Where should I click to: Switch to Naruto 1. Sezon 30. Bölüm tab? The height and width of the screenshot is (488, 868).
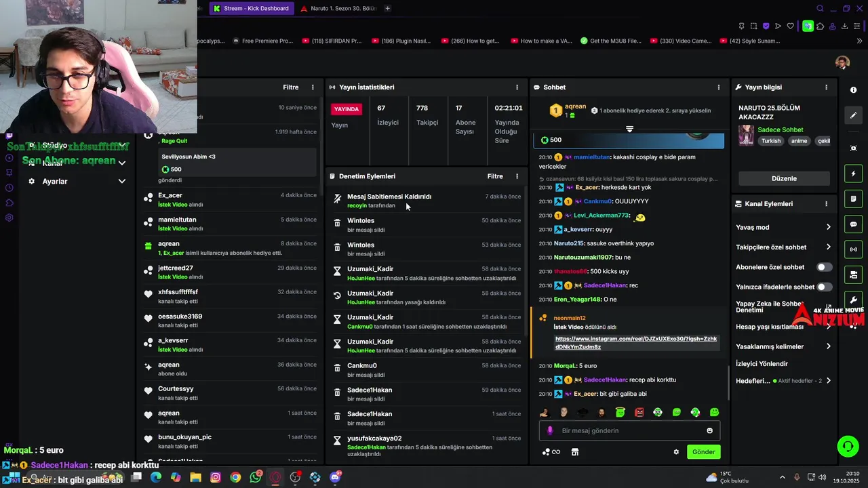click(338, 9)
